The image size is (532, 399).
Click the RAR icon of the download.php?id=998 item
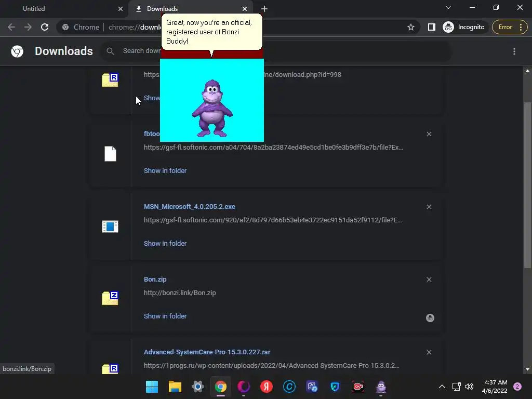pyautogui.click(x=110, y=79)
